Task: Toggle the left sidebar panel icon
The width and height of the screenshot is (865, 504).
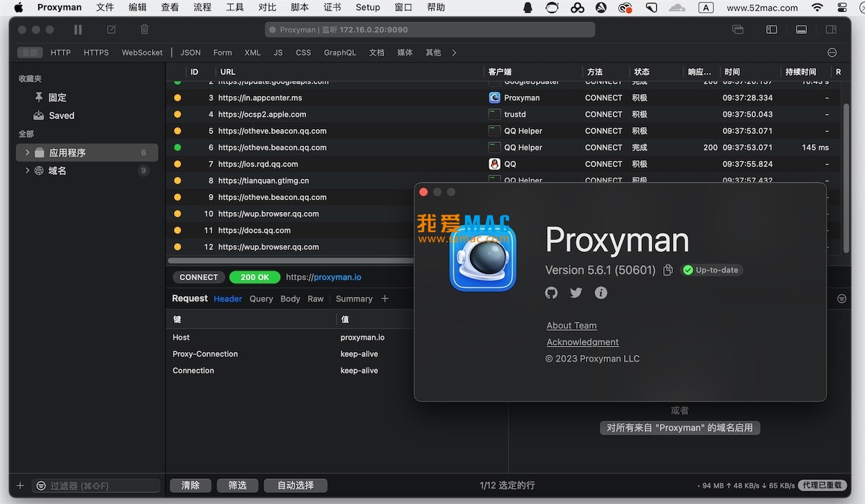Action: tap(772, 30)
